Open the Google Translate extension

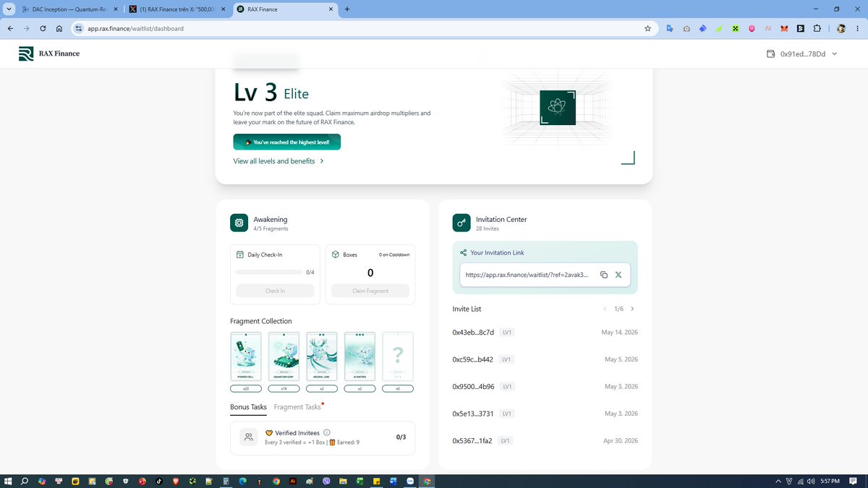coord(669,28)
